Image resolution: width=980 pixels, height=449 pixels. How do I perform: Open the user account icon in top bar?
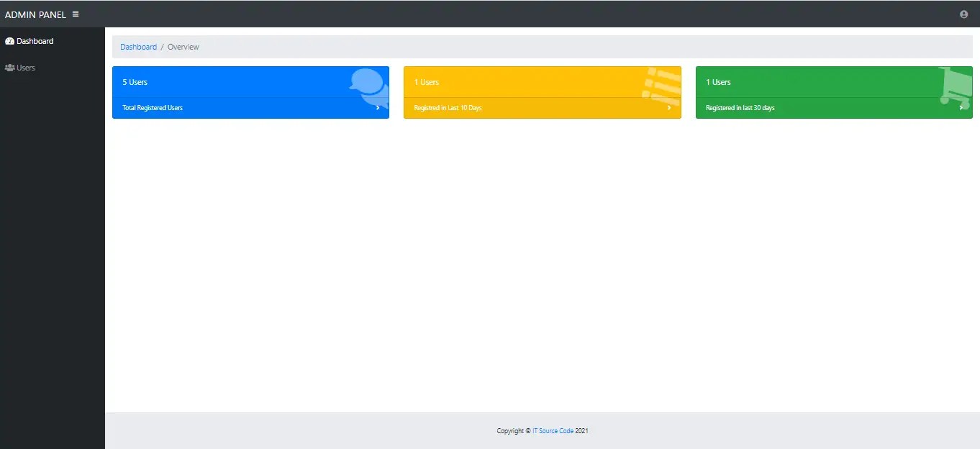coord(963,14)
